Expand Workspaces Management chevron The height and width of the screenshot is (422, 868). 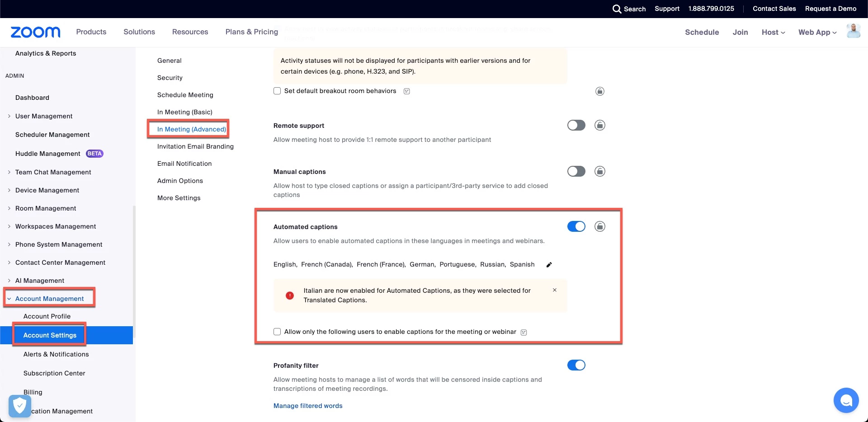(9, 226)
